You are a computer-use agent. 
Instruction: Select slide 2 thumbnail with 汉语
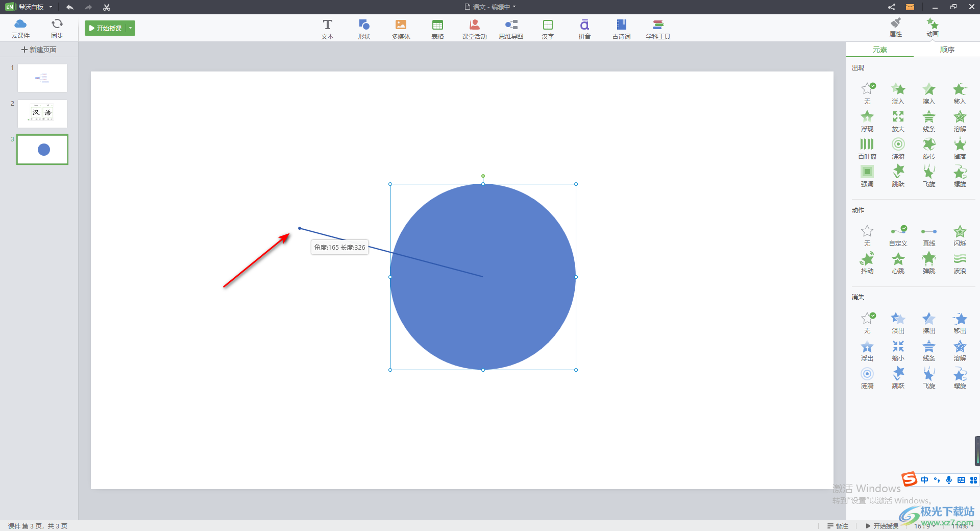click(x=42, y=113)
